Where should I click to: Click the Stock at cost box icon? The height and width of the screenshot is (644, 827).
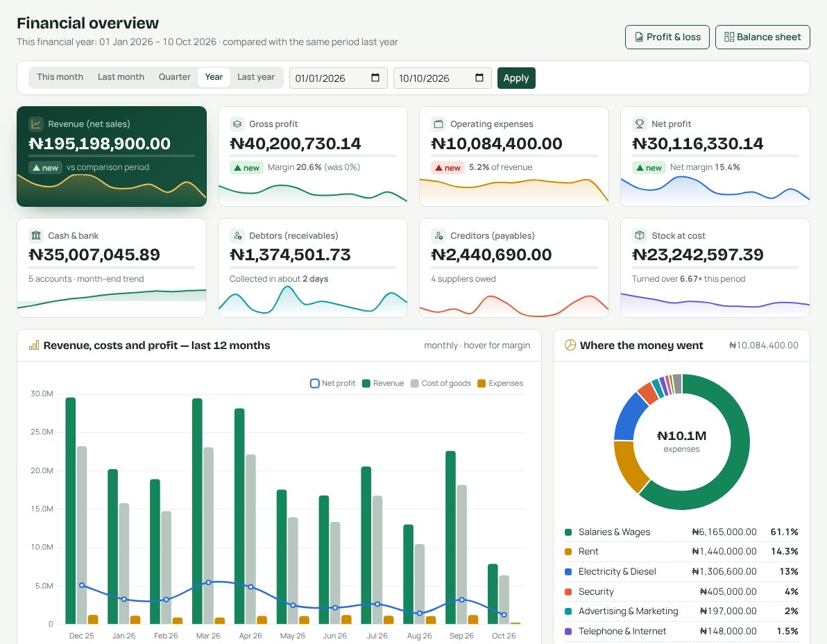pos(639,235)
